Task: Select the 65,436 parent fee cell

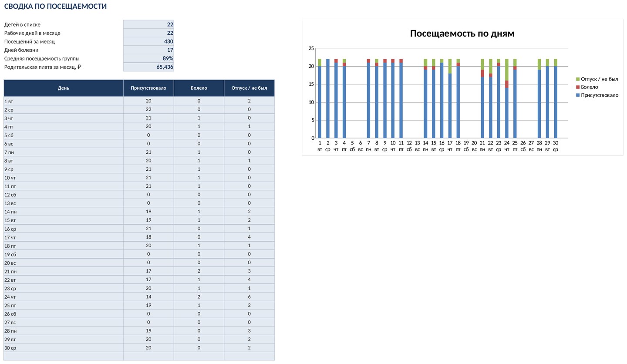Action: click(148, 67)
